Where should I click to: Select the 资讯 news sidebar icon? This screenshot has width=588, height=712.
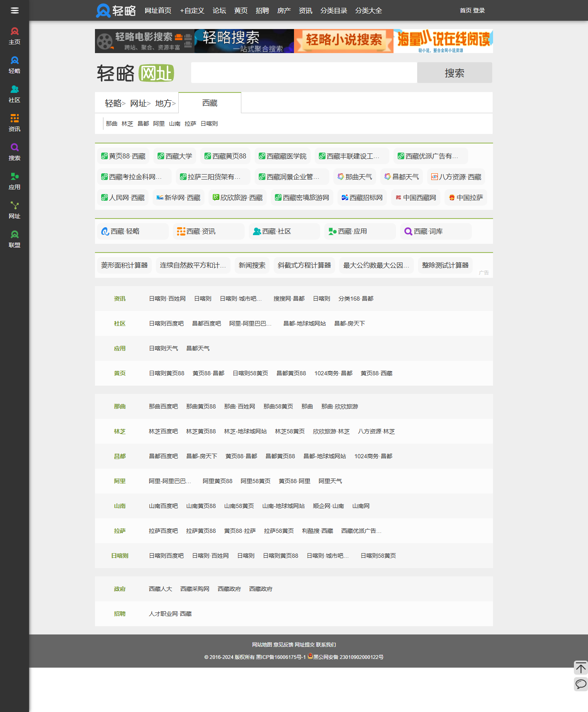(x=15, y=123)
